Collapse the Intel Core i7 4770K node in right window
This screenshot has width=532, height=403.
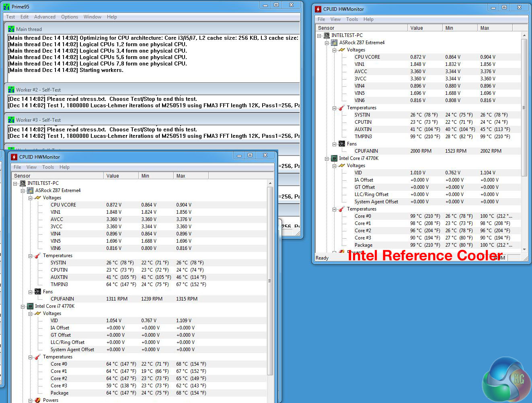pyautogui.click(x=327, y=159)
